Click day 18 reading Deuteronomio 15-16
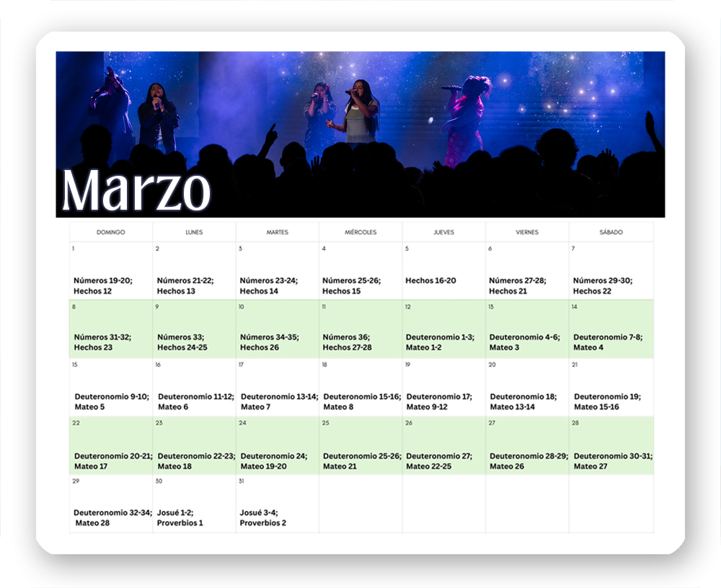 click(362, 401)
